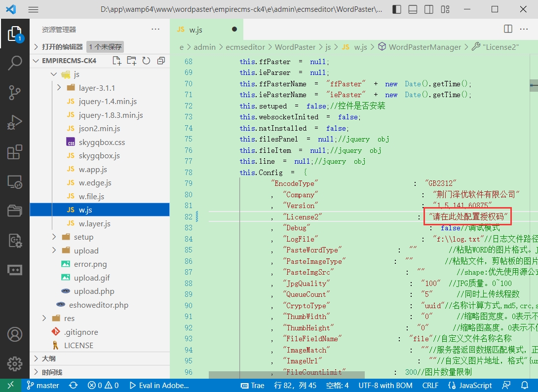The height and width of the screenshot is (392, 538).
Task: Open the Extensions view
Action: 15,152
